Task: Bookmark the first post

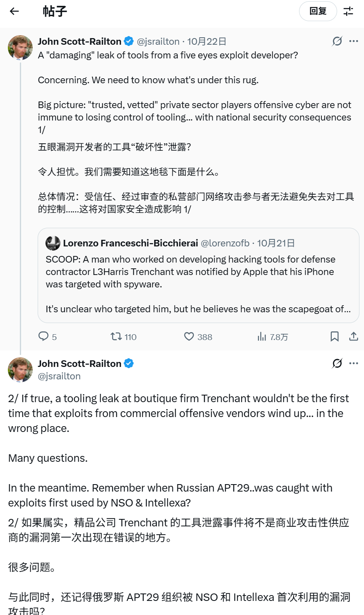Action: click(x=335, y=336)
